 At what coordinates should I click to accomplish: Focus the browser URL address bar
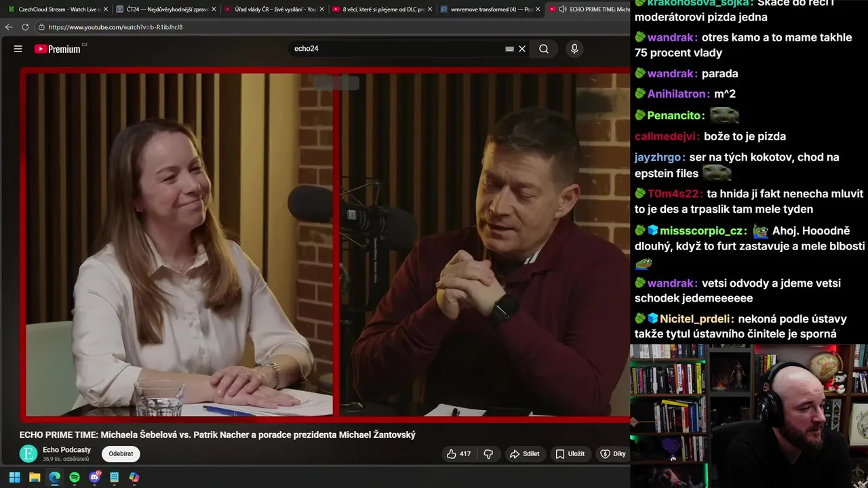pos(332,27)
